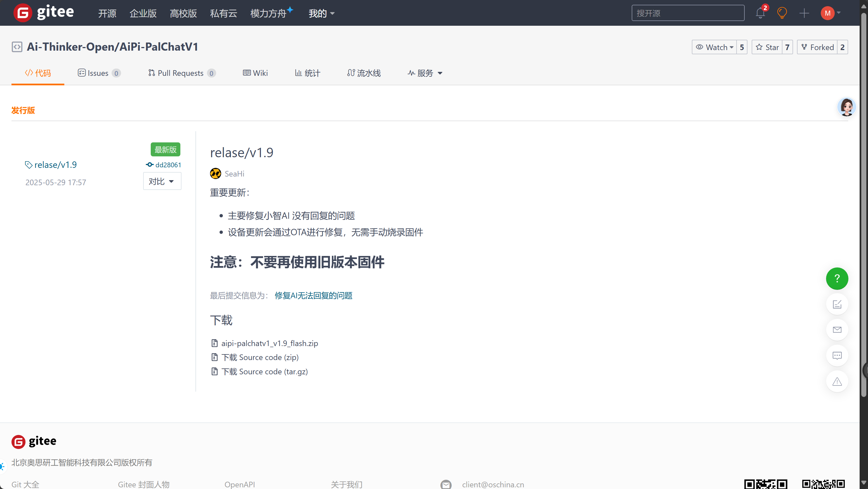Switch to the 统计 tab
This screenshot has width=868, height=489.
coord(307,73)
